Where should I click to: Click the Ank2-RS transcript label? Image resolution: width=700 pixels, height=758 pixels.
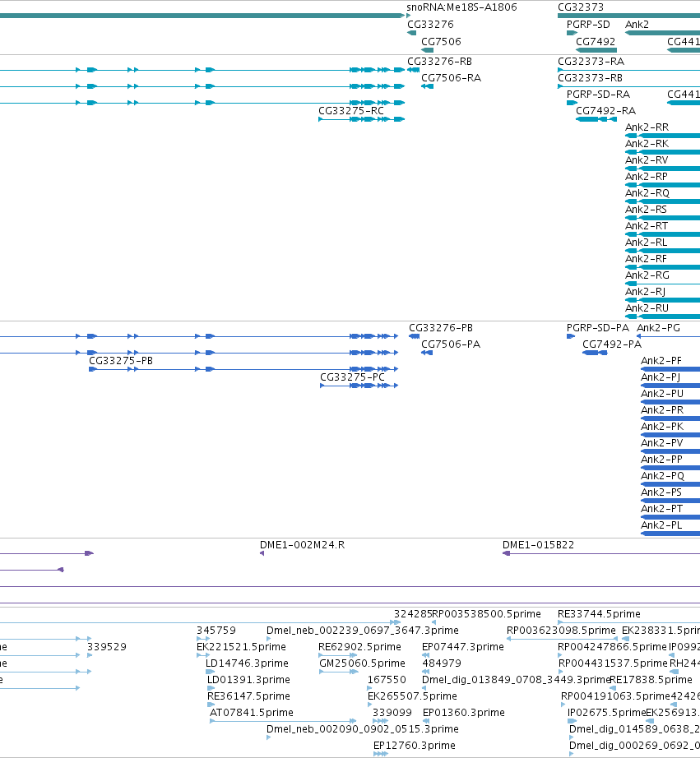point(646,210)
